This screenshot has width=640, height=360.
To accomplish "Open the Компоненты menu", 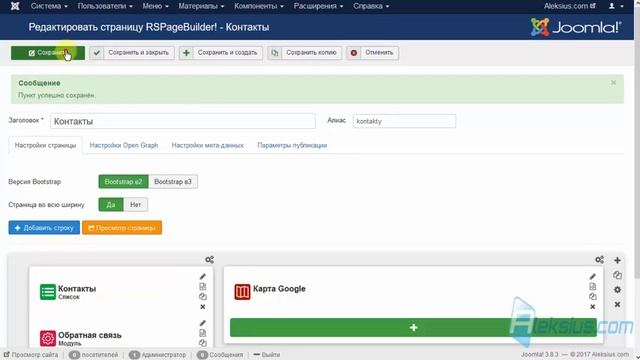I will point(259,6).
